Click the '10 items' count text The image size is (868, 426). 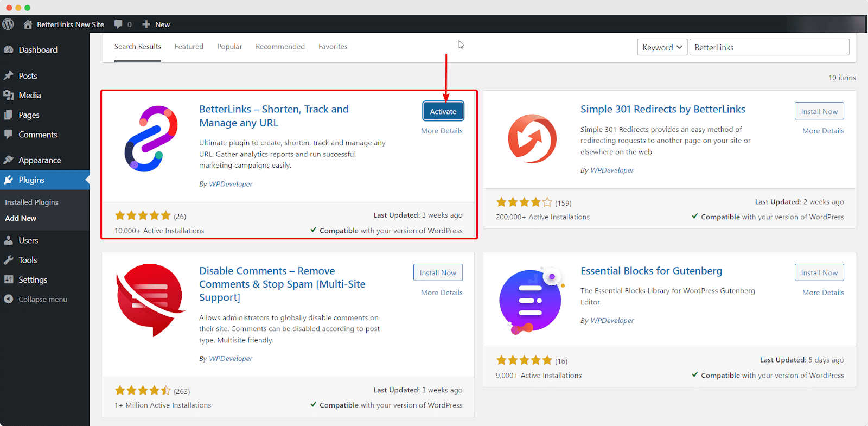coord(842,78)
